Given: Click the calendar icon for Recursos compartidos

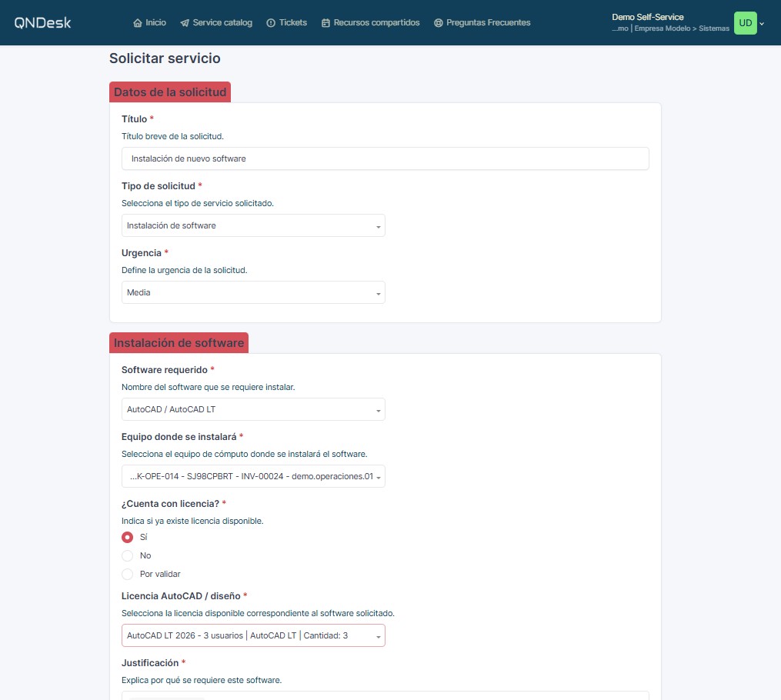Looking at the screenshot, I should pyautogui.click(x=325, y=23).
